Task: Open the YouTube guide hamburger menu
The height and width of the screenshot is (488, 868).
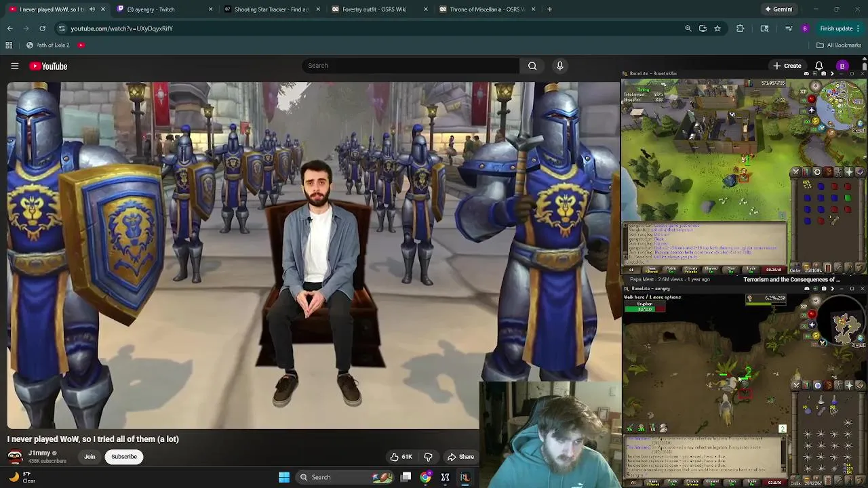Action: (14, 66)
